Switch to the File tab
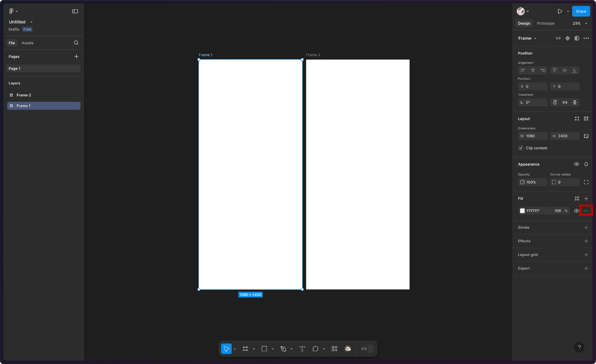 coord(12,43)
